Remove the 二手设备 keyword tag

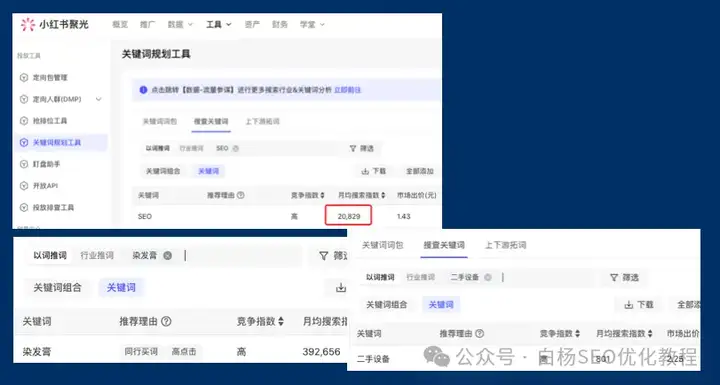pyautogui.click(x=488, y=277)
